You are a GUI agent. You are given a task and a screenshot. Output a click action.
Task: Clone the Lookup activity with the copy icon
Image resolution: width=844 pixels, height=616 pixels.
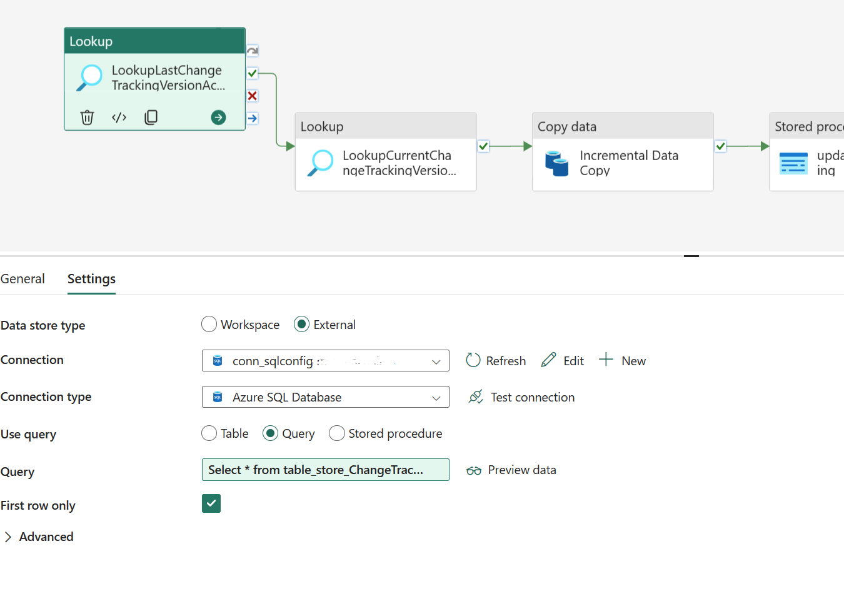click(x=151, y=117)
